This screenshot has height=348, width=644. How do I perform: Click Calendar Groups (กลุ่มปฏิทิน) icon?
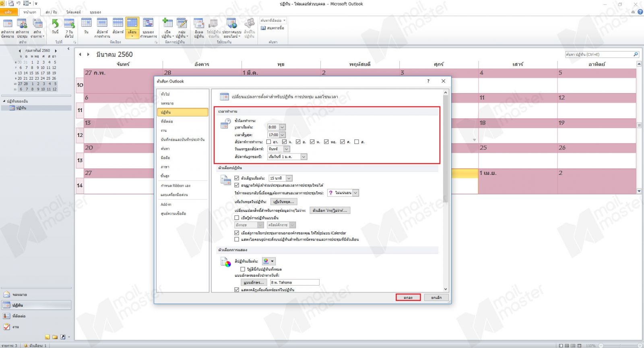click(182, 28)
